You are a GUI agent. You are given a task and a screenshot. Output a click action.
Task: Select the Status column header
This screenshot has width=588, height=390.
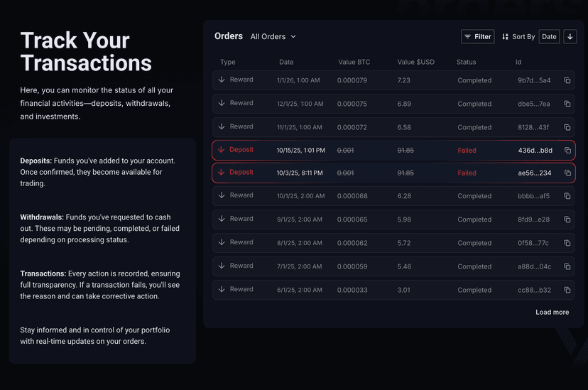click(x=466, y=62)
